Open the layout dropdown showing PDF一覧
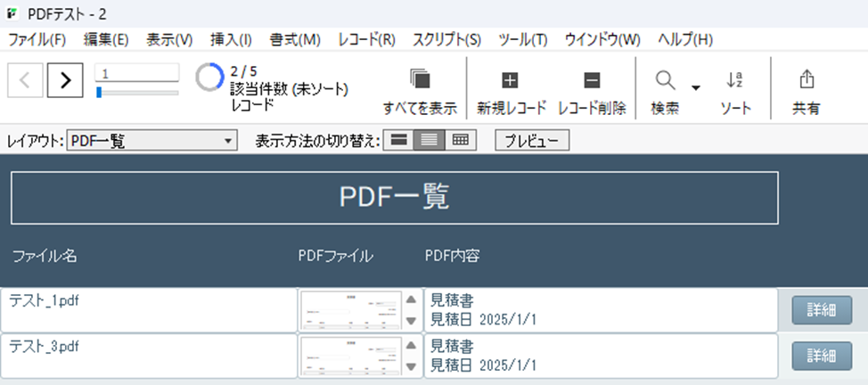 (152, 141)
